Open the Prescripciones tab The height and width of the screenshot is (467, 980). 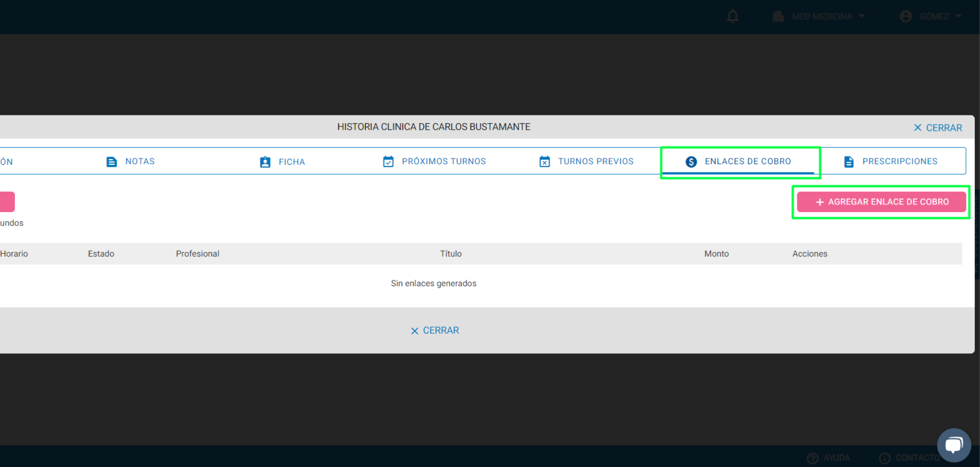[x=890, y=162]
